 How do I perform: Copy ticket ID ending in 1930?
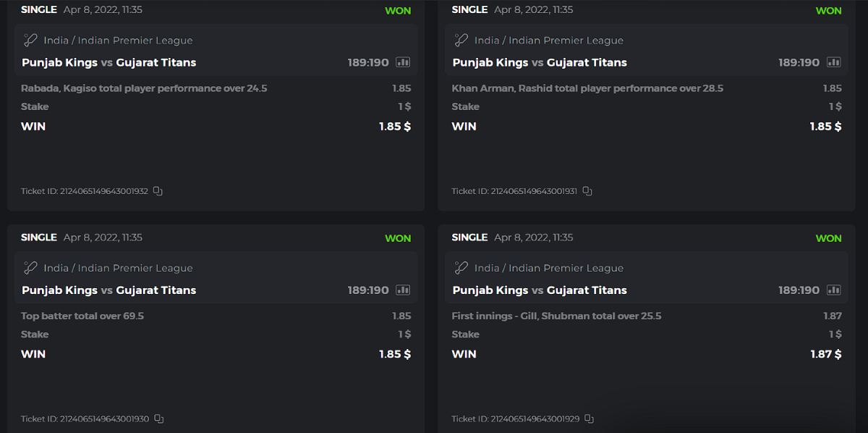point(158,419)
